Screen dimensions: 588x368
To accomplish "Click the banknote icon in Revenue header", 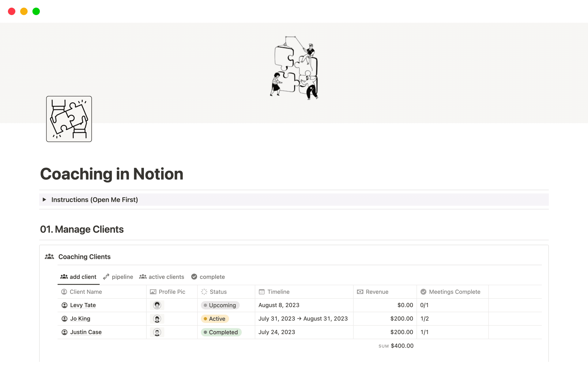I will coord(360,292).
